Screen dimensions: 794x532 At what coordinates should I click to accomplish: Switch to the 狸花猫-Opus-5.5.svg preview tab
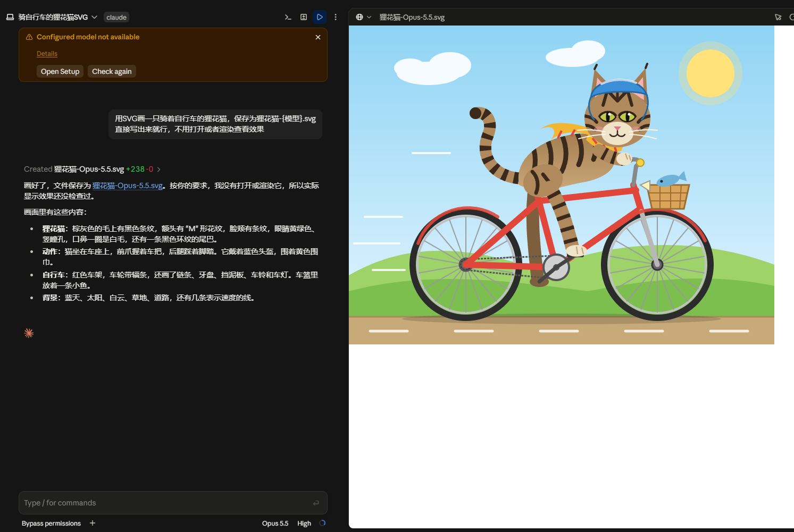412,17
